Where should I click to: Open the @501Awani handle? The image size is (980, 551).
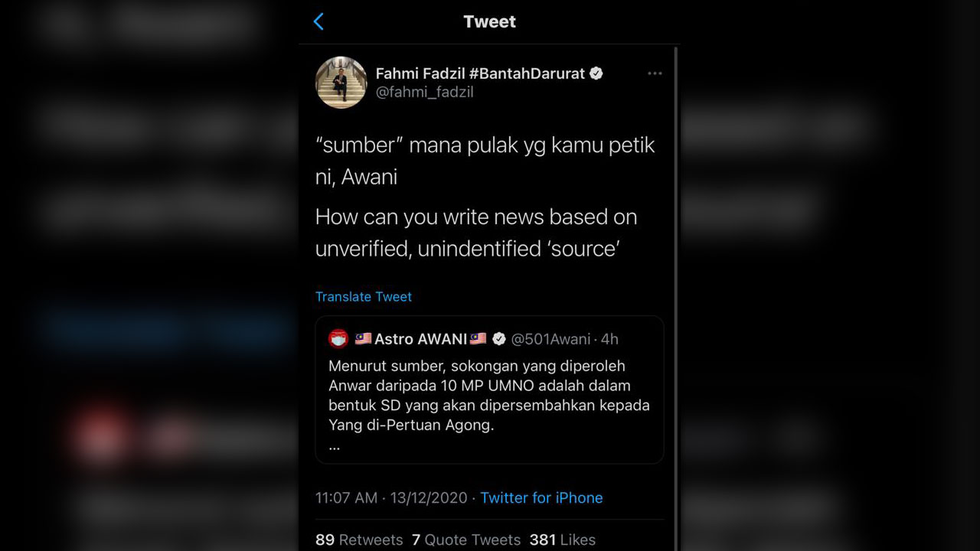point(550,339)
